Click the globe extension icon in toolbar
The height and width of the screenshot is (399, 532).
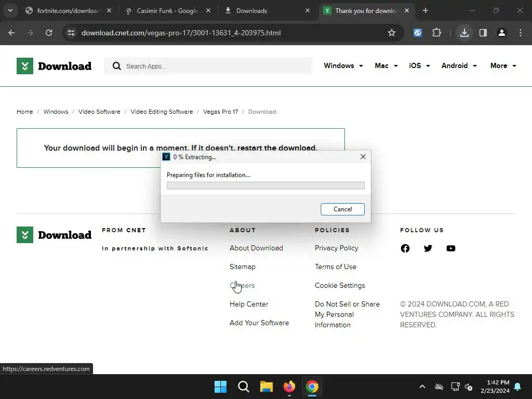[418, 33]
